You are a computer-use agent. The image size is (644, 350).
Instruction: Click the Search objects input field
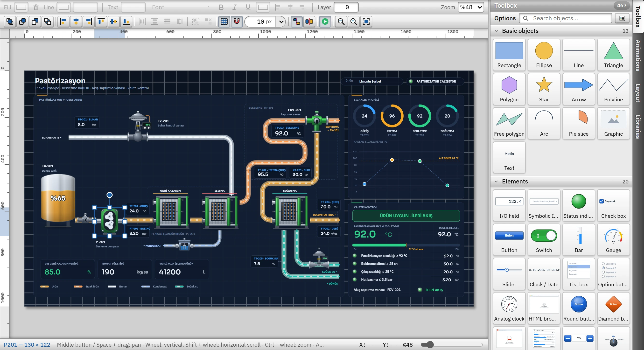[x=566, y=18]
